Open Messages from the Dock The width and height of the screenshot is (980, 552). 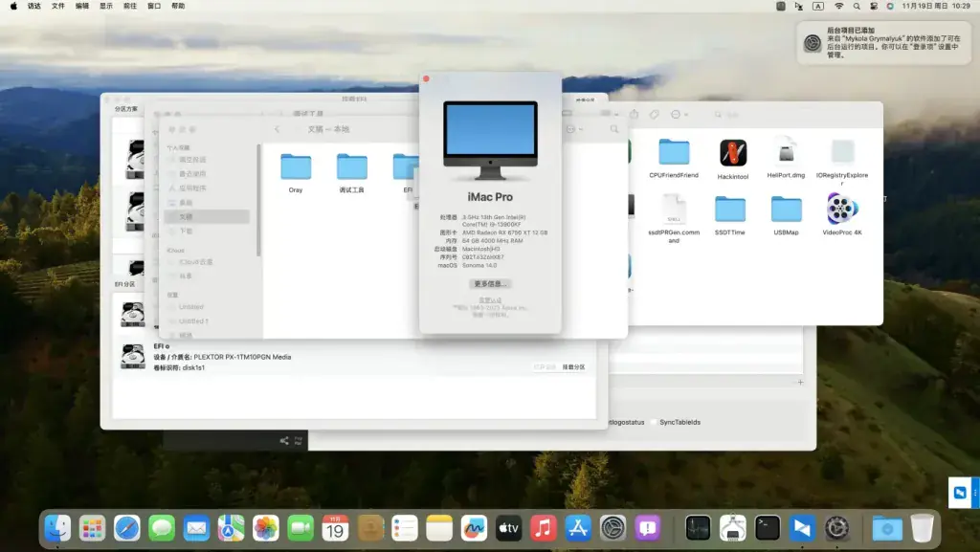(162, 529)
